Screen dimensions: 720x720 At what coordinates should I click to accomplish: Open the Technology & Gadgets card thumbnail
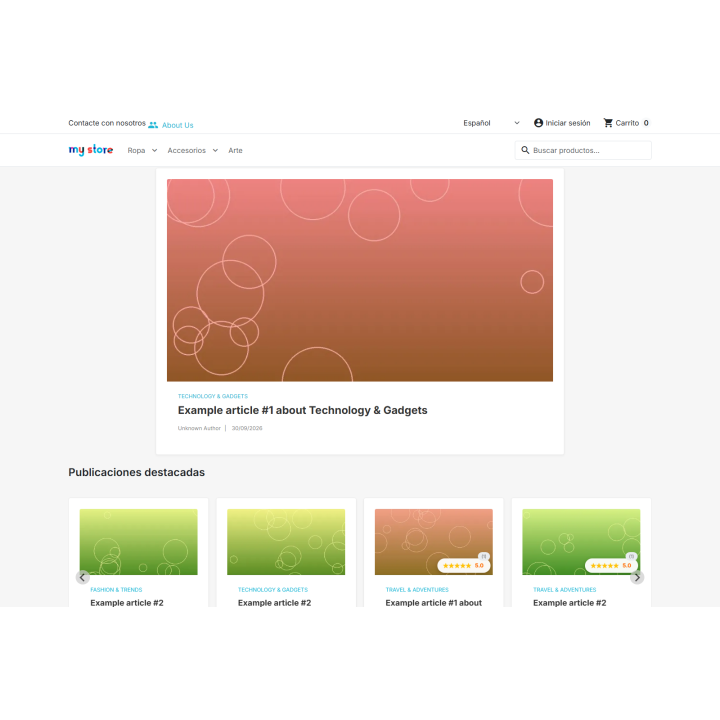[x=286, y=542]
